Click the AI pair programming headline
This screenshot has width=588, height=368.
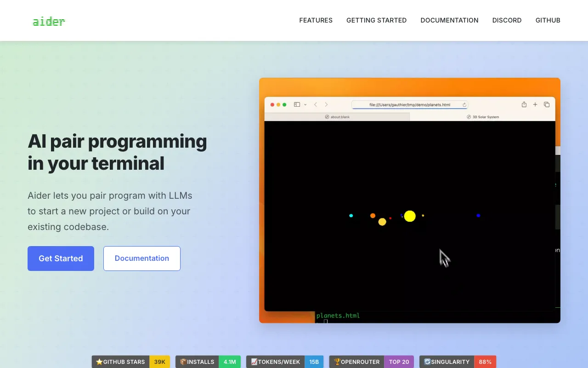point(117,152)
